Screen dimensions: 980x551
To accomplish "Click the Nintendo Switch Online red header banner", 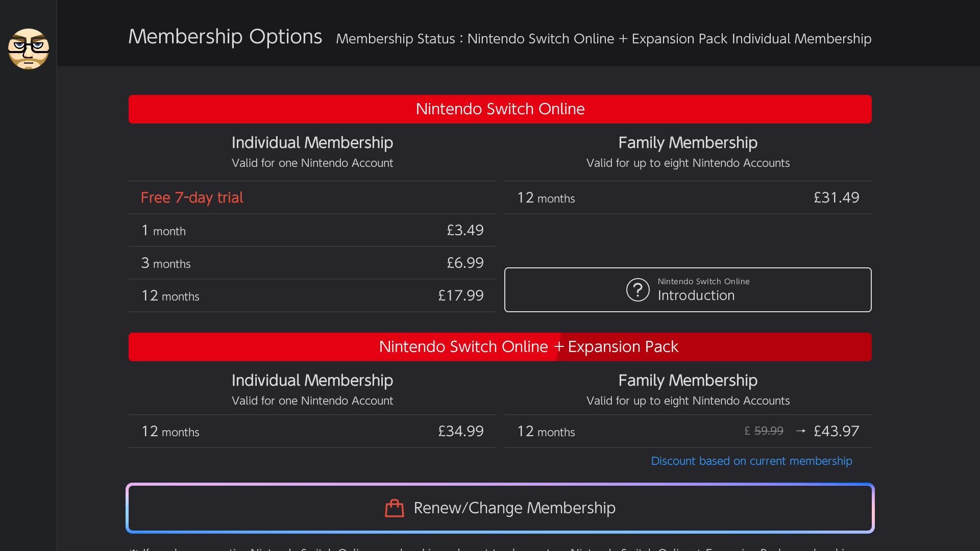I will tap(500, 109).
